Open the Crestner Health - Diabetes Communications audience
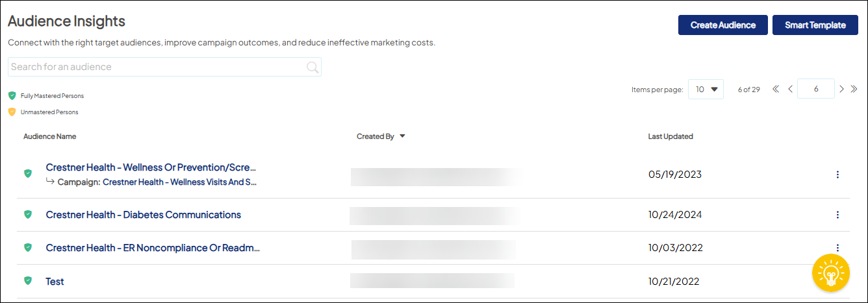 tap(143, 215)
